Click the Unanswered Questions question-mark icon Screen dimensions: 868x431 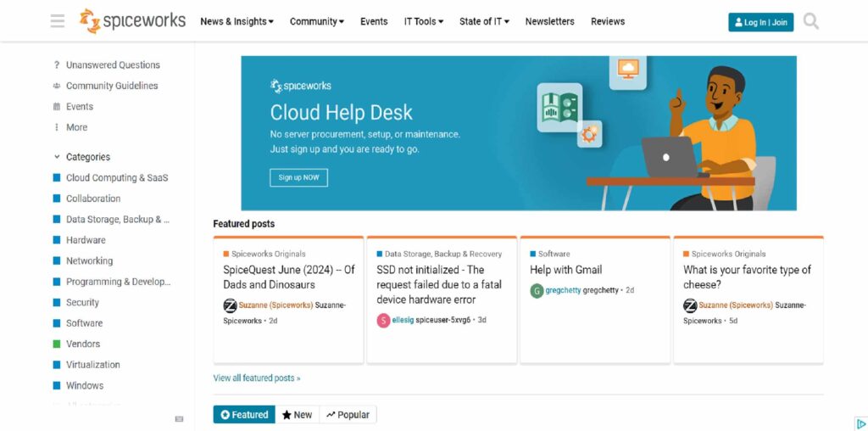(57, 64)
